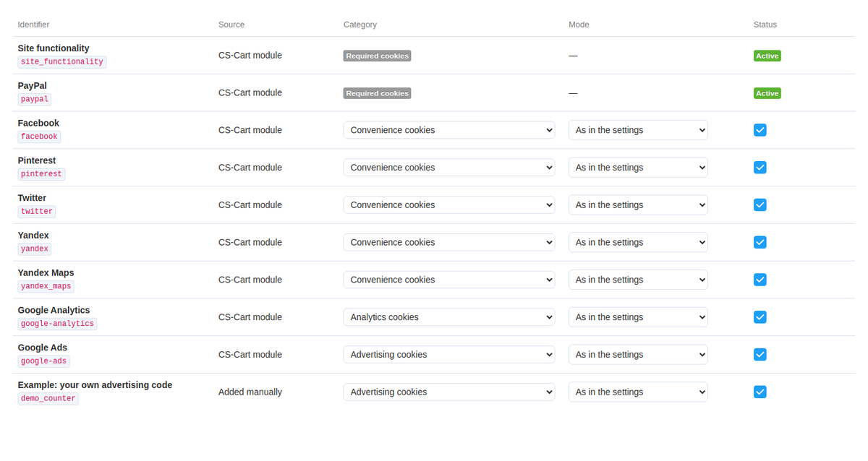Click CS-Cart module source in Google Ads row
Viewport: 868px width, 461px height.
(250, 355)
